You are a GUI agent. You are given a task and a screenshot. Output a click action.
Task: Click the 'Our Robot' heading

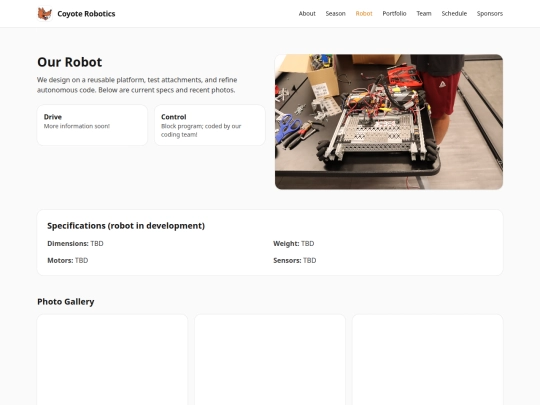point(70,62)
